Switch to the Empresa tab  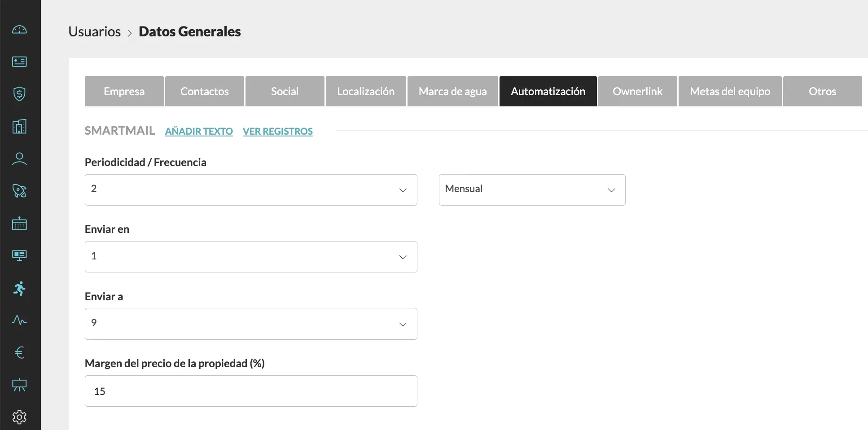124,91
